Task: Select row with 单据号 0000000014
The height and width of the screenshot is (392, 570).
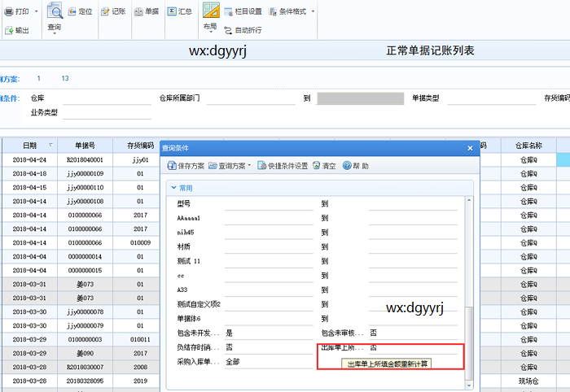Action: click(85, 257)
